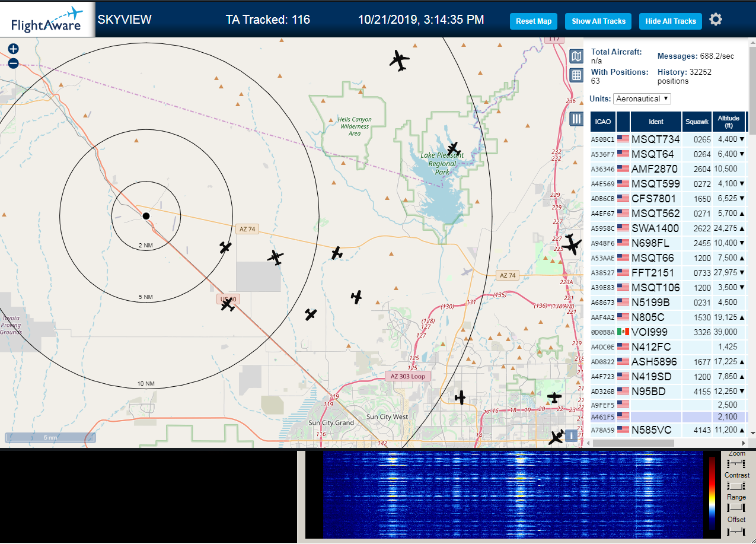Click squawk value 3326
Viewport: 756px width, 544px height.
click(702, 332)
